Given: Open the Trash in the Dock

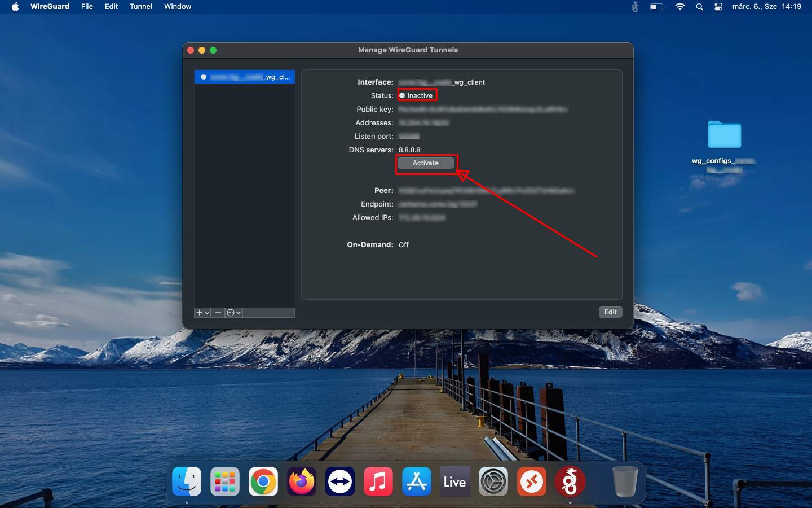Looking at the screenshot, I should (625, 481).
